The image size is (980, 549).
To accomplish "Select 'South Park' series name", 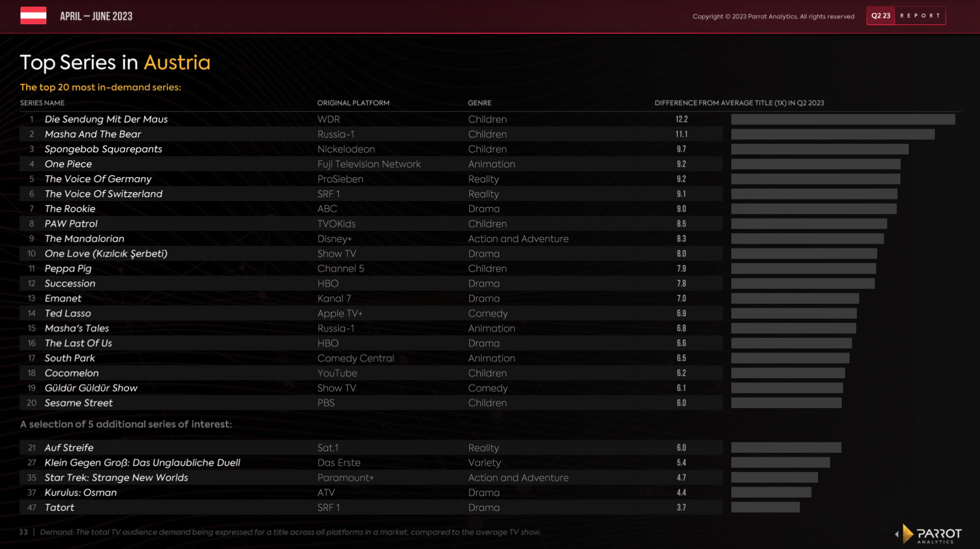I will click(70, 358).
